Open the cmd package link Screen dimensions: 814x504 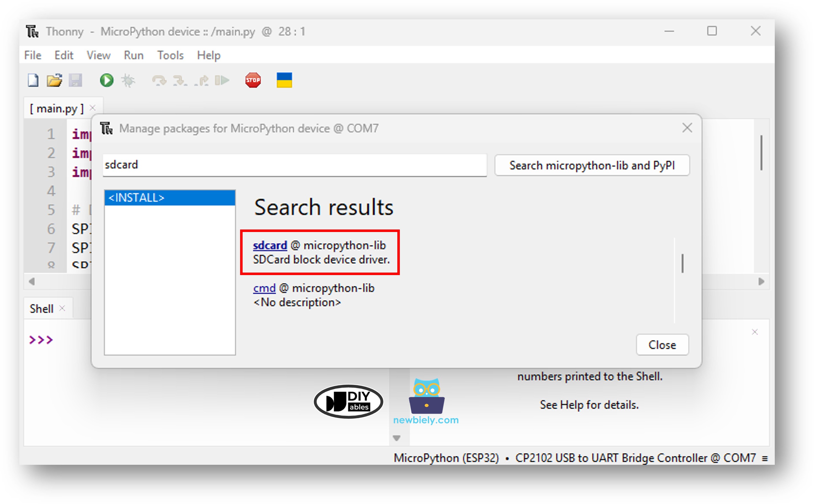(264, 288)
